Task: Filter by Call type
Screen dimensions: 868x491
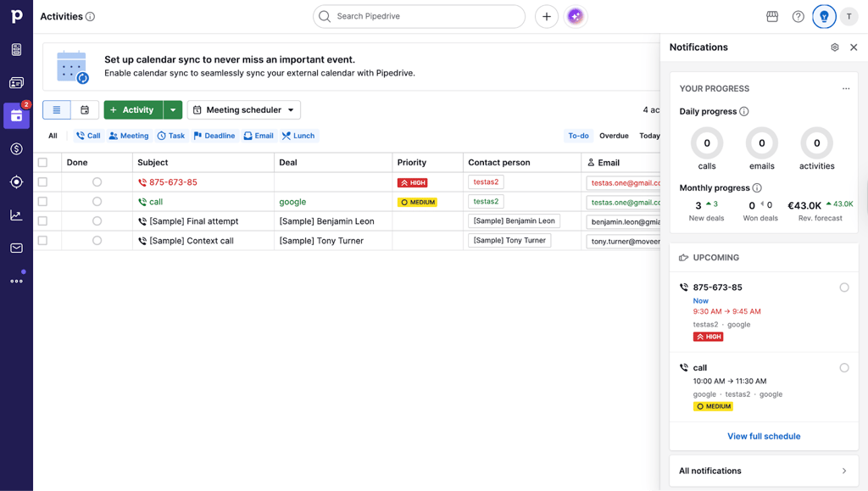Action: pos(88,136)
